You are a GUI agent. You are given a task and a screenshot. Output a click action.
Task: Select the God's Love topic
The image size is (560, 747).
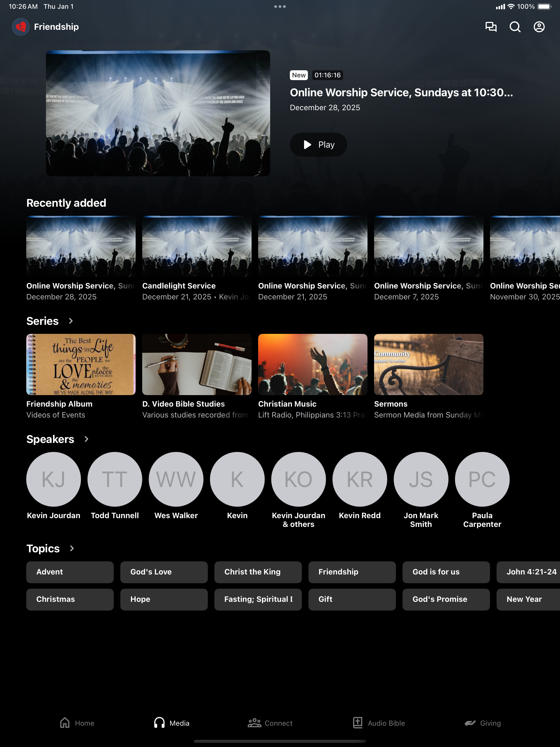[x=164, y=572]
